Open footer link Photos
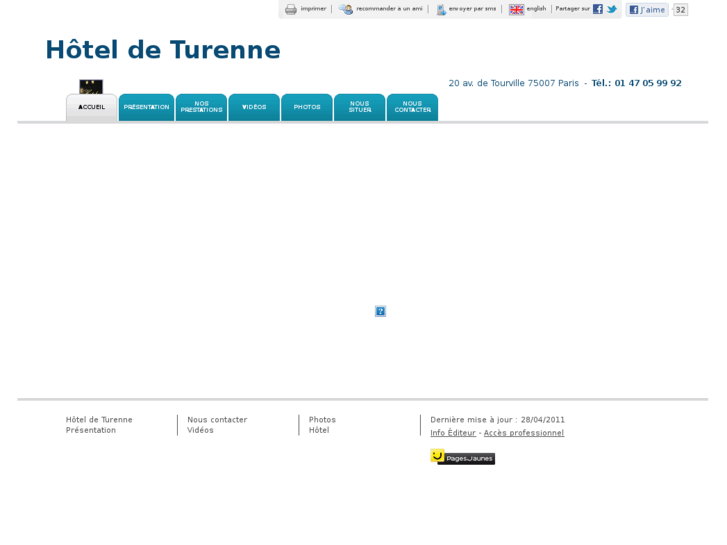The width and height of the screenshot is (727, 545). 322,420
